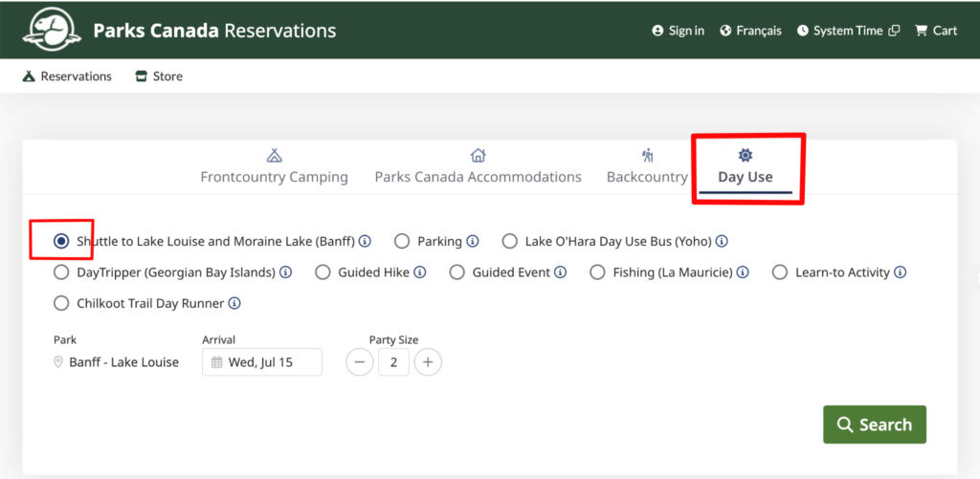Click the tent icon above Frontcountry Camping

click(x=274, y=155)
